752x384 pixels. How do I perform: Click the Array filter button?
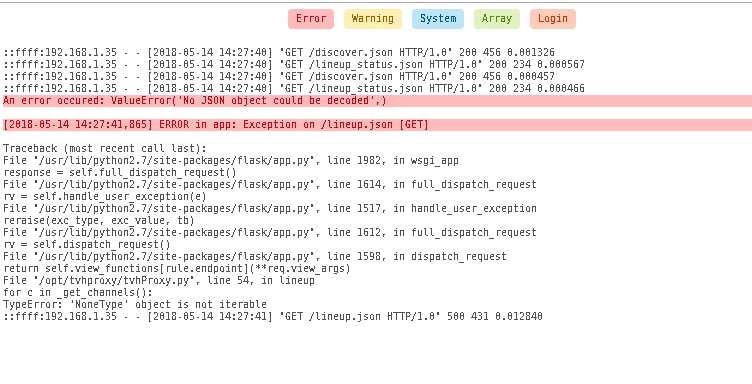pos(497,19)
